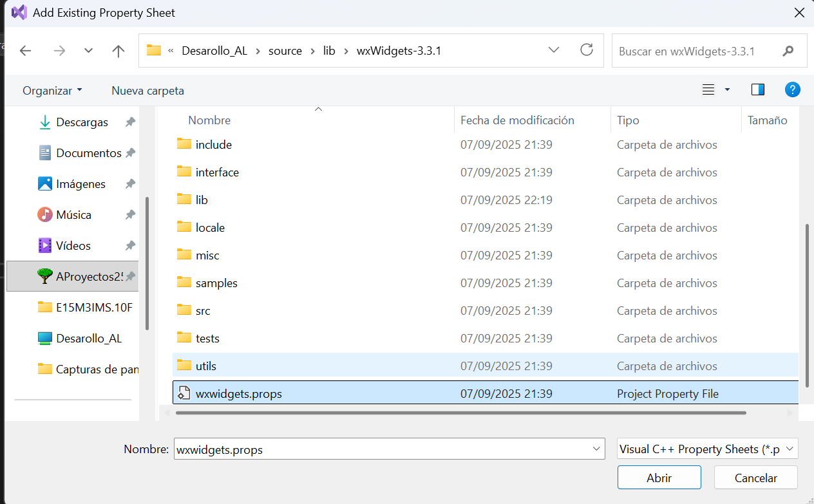The height and width of the screenshot is (504, 814).
Task: Unpin Vídeos using its pin icon
Action: (130, 245)
